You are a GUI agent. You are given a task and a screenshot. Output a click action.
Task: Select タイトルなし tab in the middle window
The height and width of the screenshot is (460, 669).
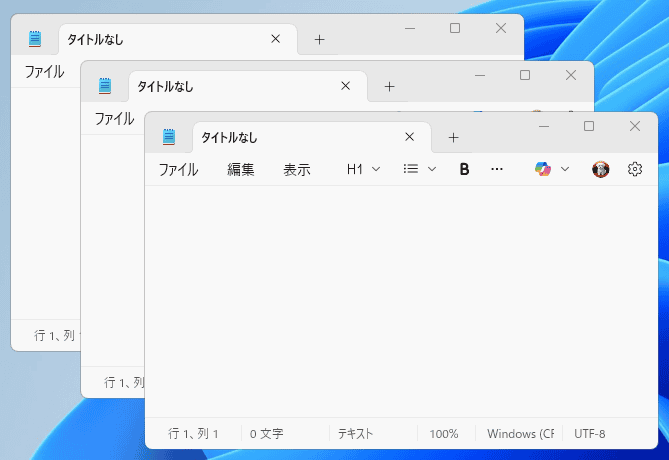click(x=247, y=87)
